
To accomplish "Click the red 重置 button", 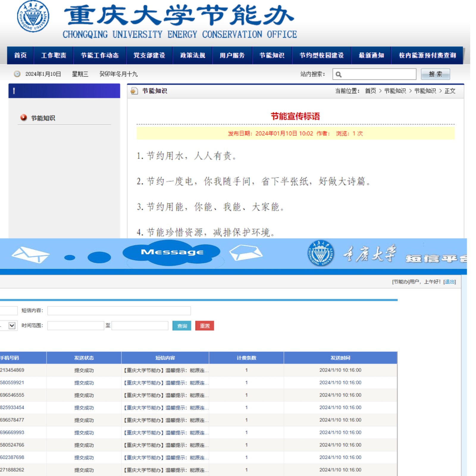I will pyautogui.click(x=205, y=326).
